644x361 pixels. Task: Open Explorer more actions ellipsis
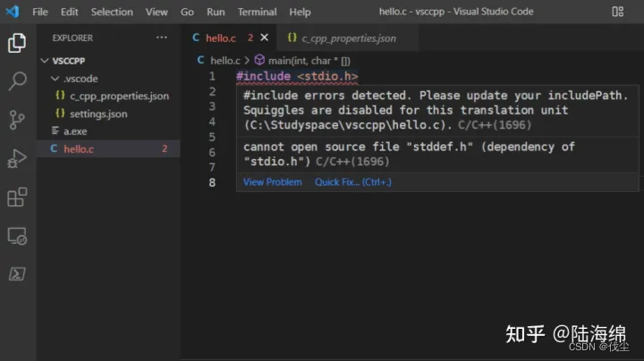click(161, 38)
